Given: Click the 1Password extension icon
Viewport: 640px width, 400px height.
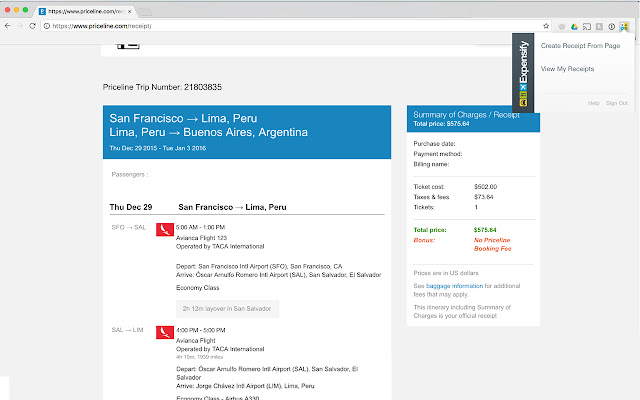Looking at the screenshot, I should point(611,27).
